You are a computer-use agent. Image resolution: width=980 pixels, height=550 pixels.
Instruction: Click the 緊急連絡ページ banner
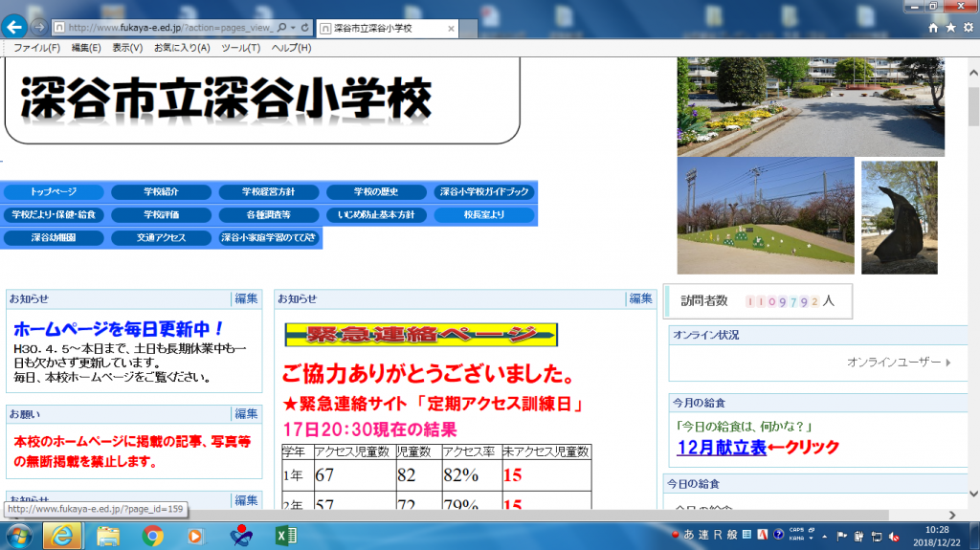(421, 335)
